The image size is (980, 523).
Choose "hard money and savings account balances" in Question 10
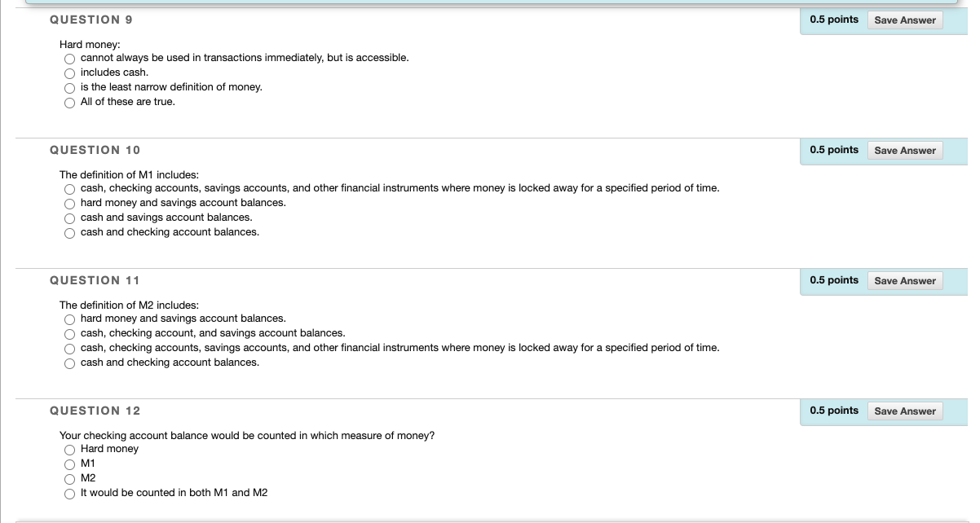[x=69, y=204]
